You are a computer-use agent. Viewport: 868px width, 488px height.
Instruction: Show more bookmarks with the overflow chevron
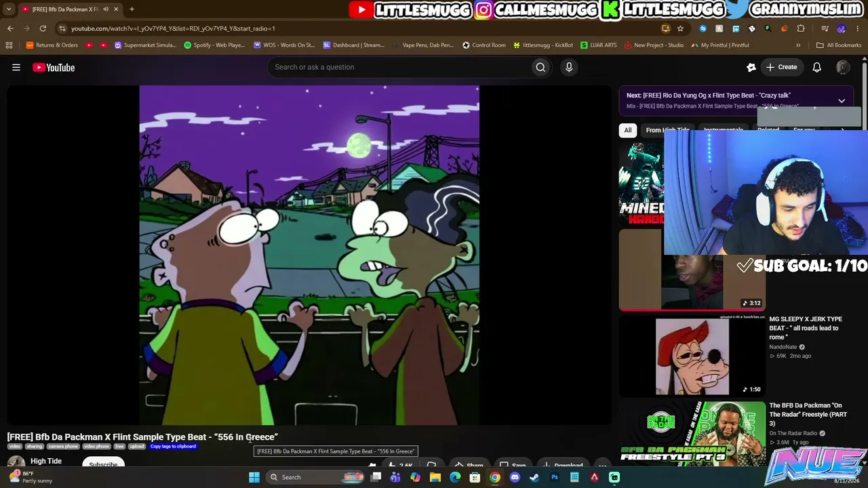[798, 45]
